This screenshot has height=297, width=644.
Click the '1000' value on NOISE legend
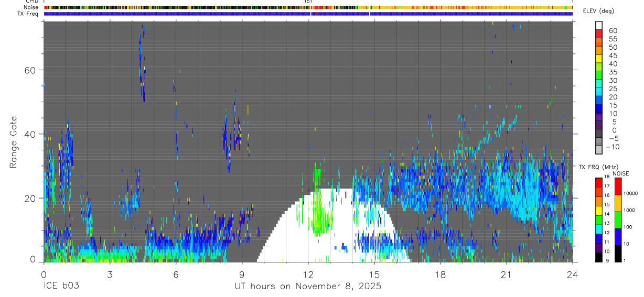[x=629, y=210]
